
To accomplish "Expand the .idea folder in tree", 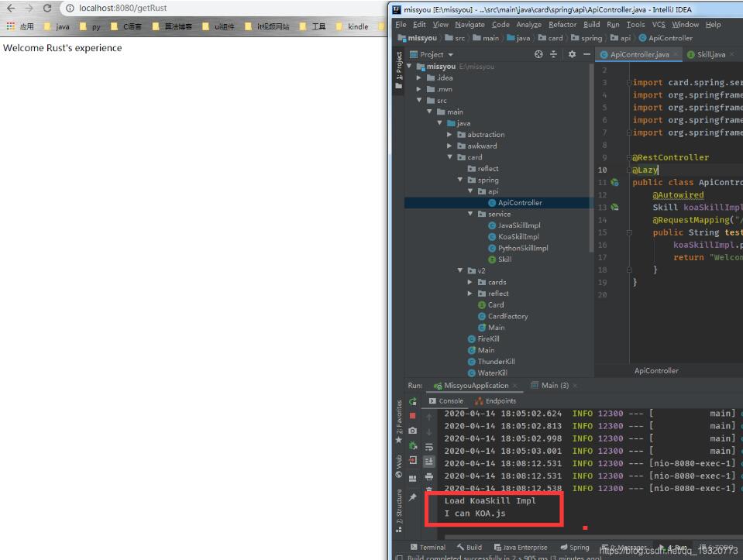I will pyautogui.click(x=419, y=77).
